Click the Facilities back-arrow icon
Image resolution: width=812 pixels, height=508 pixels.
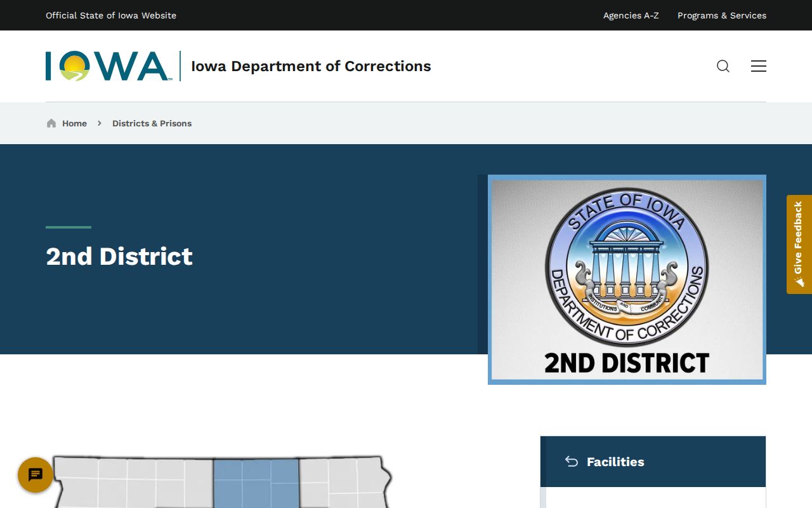tap(572, 462)
